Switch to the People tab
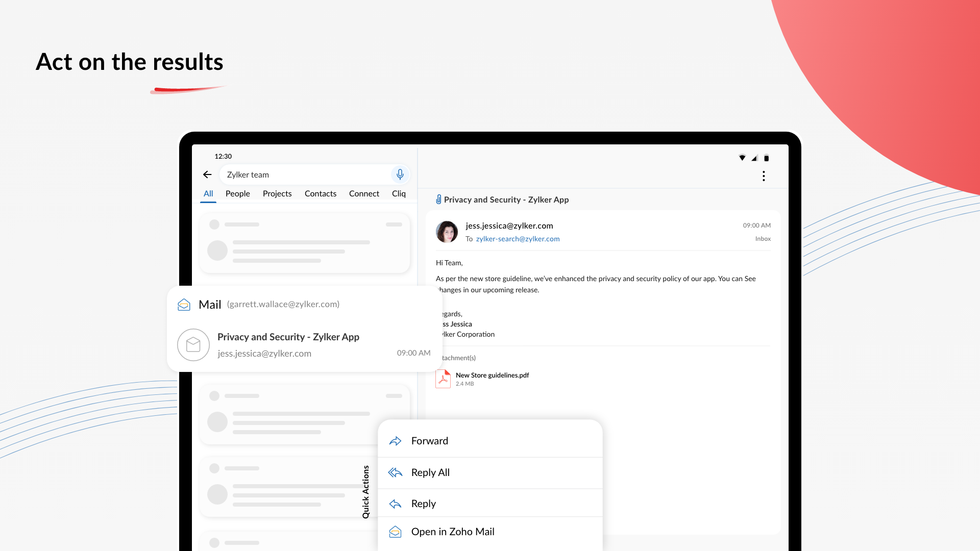 238,193
